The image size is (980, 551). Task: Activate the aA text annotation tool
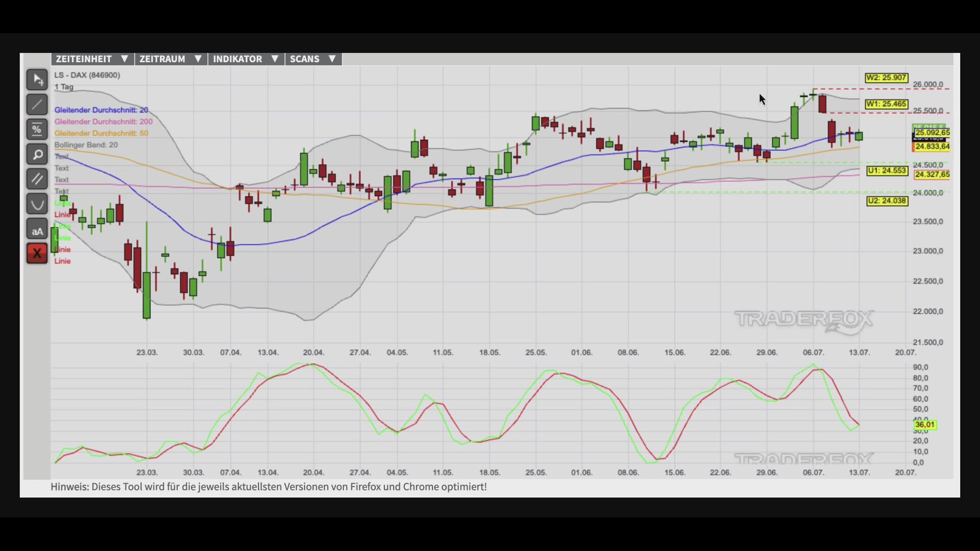(x=37, y=229)
